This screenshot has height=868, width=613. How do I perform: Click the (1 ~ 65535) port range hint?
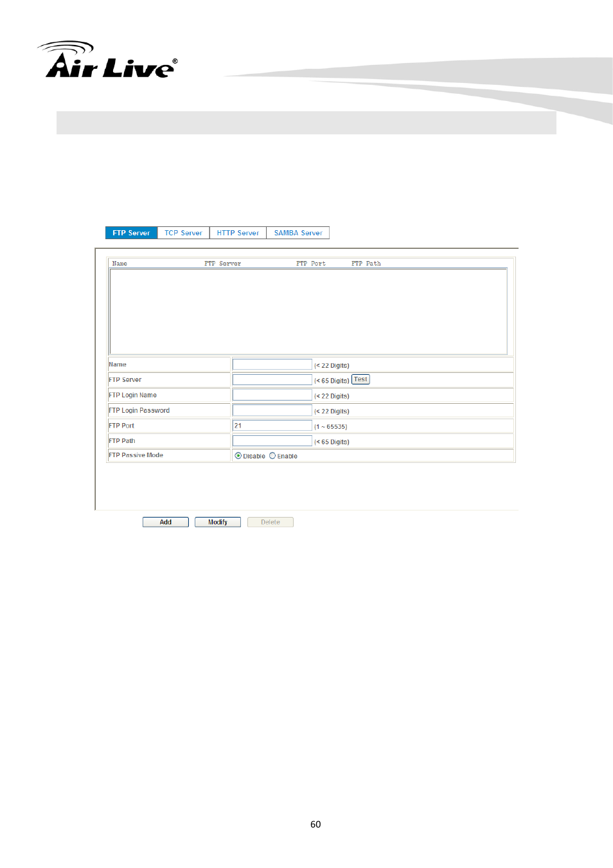tap(331, 427)
